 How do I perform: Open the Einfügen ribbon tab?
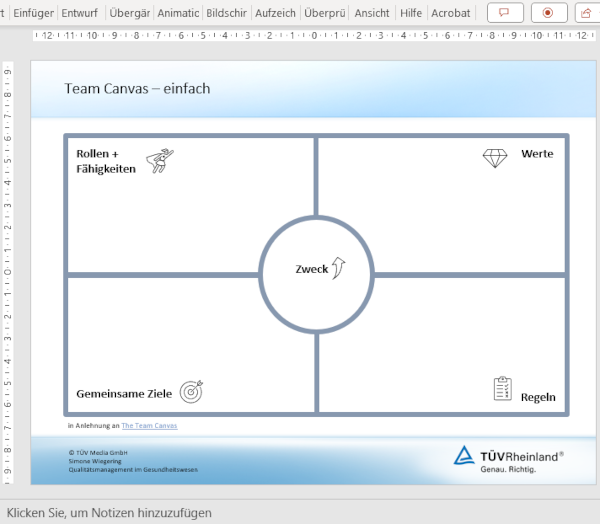pos(34,13)
